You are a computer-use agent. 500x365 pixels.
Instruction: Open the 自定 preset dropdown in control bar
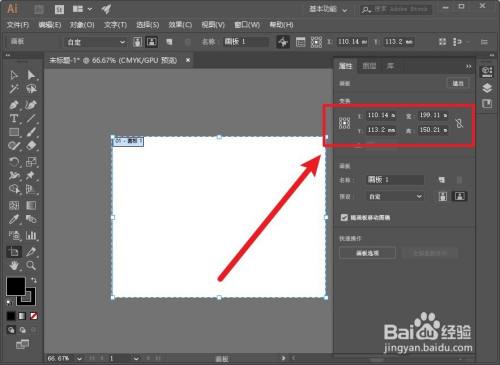pos(96,42)
